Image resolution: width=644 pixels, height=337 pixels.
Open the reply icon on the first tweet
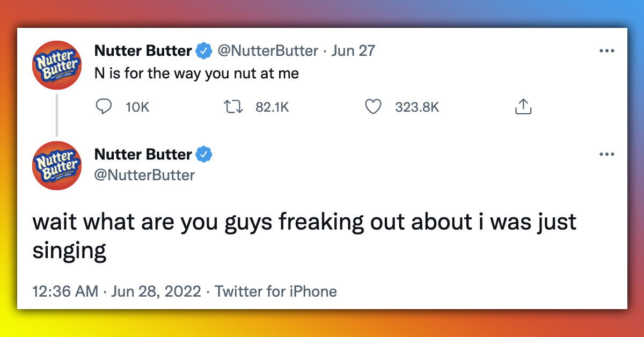click(104, 107)
